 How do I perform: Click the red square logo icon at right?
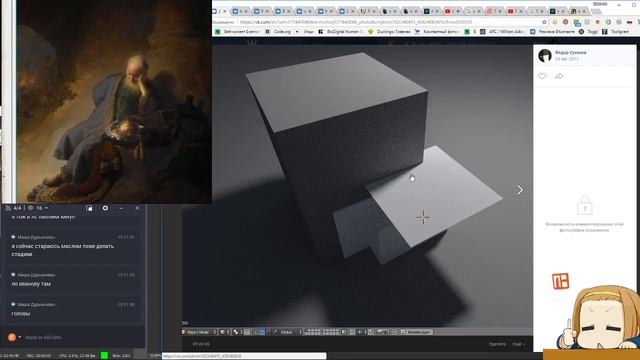pyautogui.click(x=560, y=281)
